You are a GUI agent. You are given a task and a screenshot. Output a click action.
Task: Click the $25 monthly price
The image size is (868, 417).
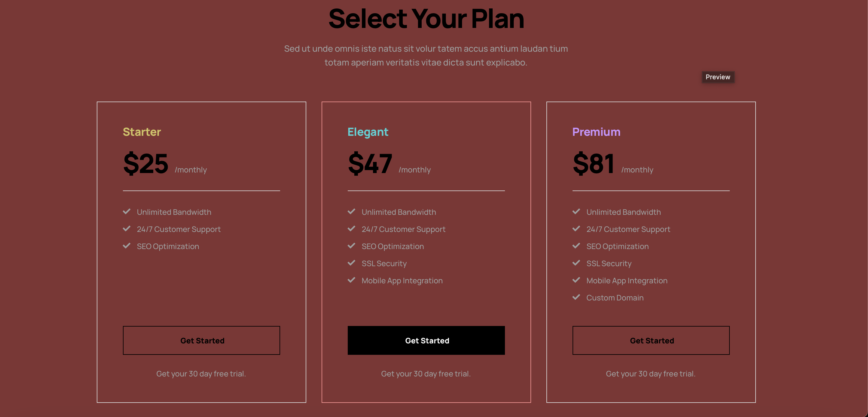145,164
